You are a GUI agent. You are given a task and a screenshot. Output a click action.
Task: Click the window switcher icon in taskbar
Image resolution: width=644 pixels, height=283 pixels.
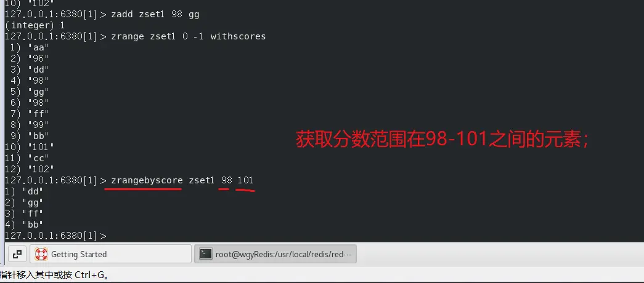tap(17, 254)
